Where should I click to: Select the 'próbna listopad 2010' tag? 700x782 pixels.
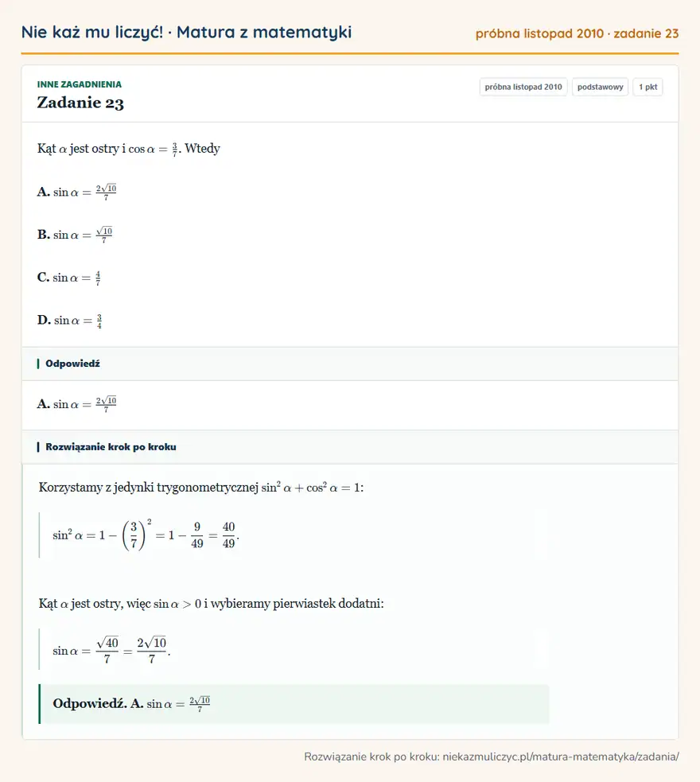523,87
